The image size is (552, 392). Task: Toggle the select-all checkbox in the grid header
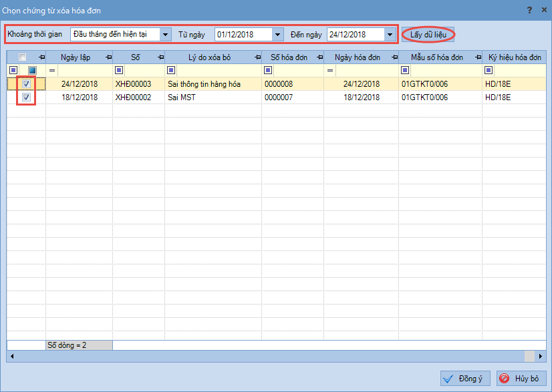23,57
